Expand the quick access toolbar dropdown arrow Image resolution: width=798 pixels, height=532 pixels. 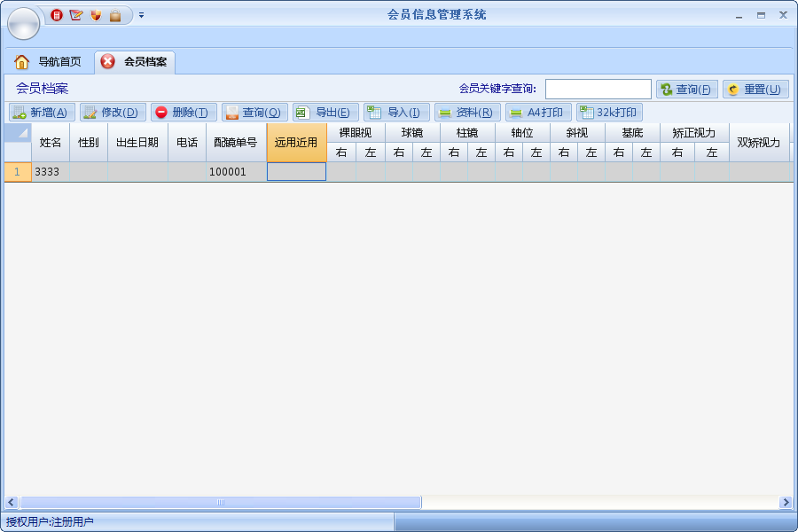pos(142,15)
